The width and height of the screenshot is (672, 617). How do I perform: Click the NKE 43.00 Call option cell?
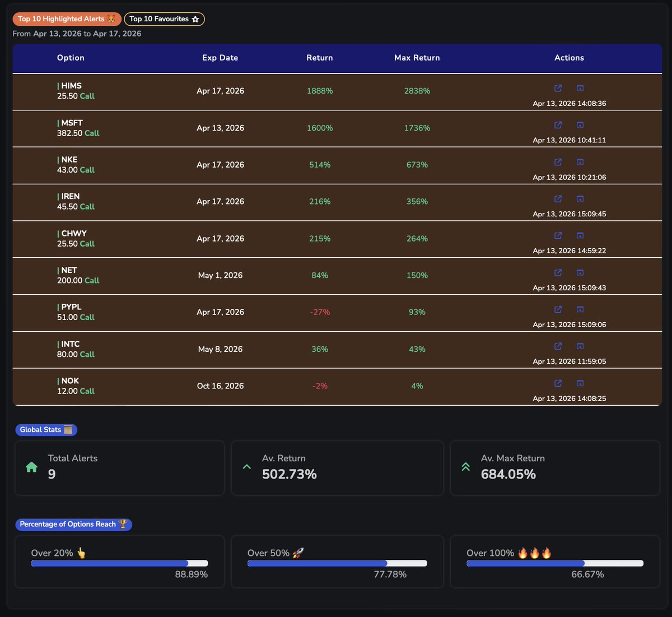[x=76, y=165]
